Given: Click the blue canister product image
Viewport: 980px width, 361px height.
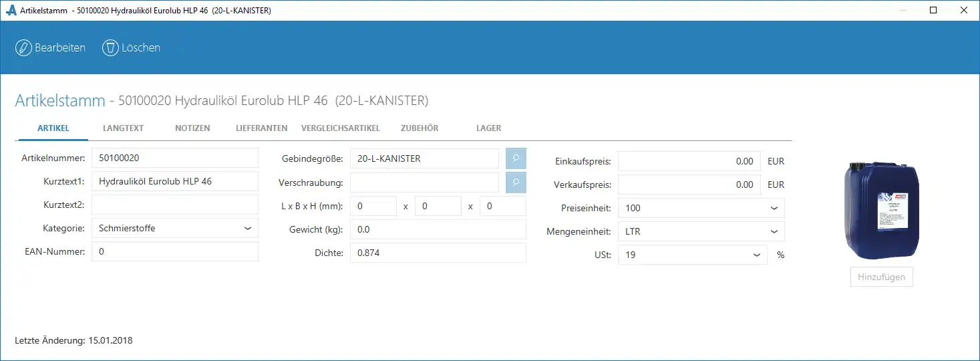Looking at the screenshot, I should pyautogui.click(x=881, y=211).
